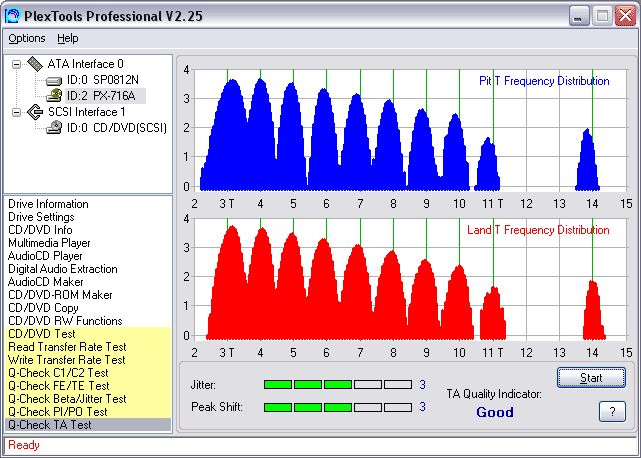Minimize the PlexTools window

tap(578, 16)
